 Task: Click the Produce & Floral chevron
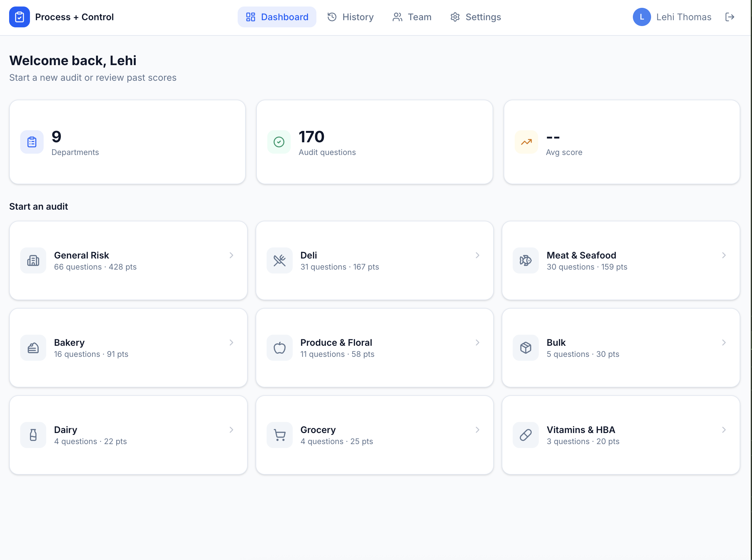pyautogui.click(x=477, y=343)
